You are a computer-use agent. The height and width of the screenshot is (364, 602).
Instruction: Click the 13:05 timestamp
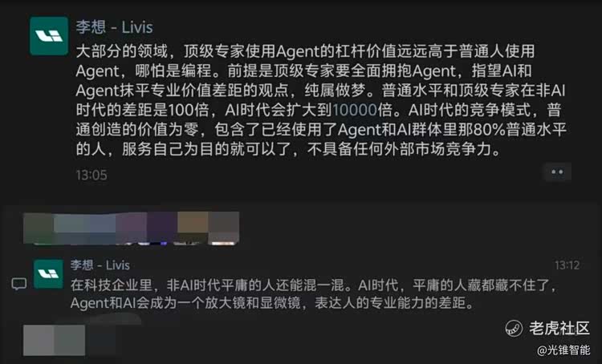[92, 175]
